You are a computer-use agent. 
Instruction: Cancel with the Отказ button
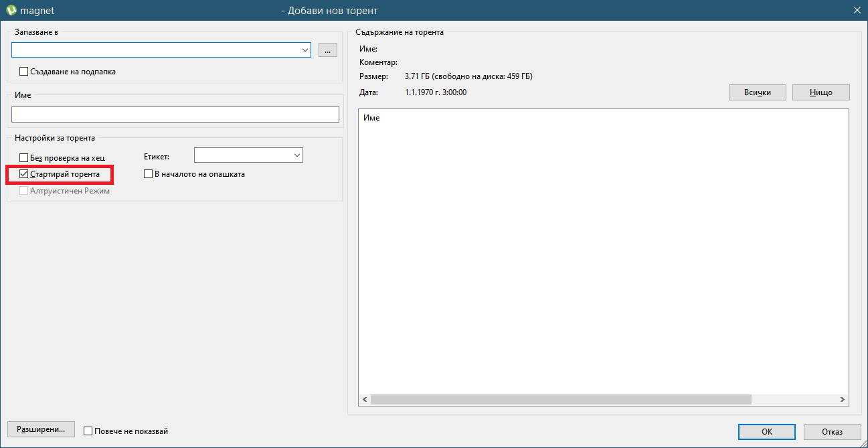coord(833,432)
